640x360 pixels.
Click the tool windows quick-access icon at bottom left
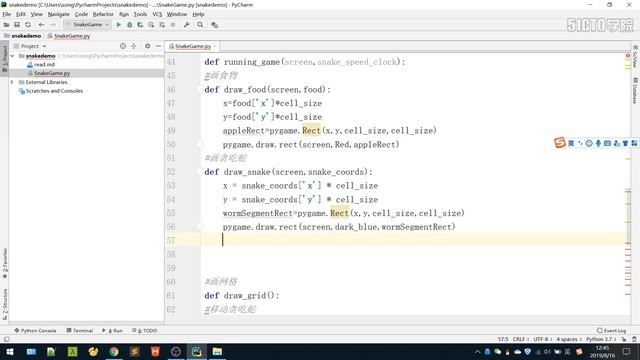pyautogui.click(x=6, y=339)
